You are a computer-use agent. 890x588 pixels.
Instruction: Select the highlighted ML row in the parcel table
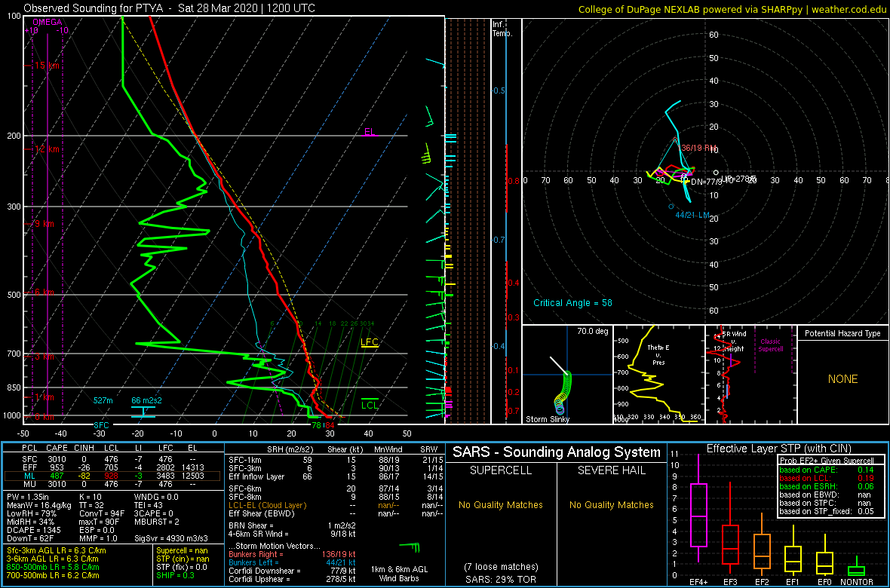[x=112, y=476]
